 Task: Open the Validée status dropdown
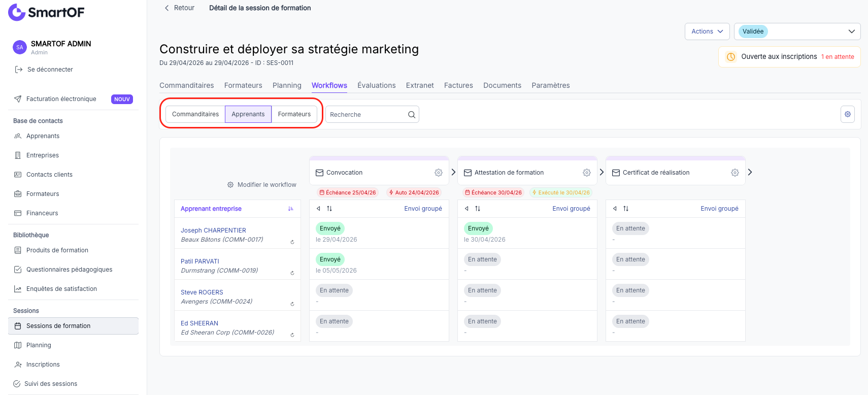pyautogui.click(x=797, y=31)
